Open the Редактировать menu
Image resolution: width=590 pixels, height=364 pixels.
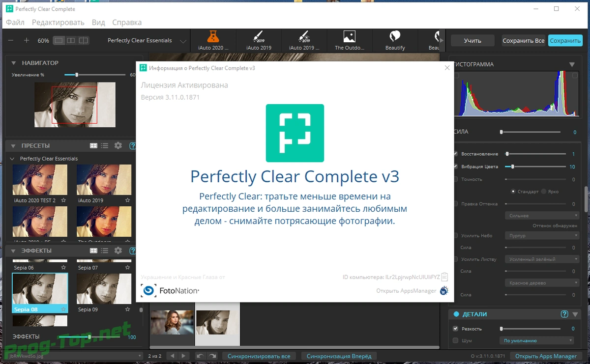(x=58, y=23)
